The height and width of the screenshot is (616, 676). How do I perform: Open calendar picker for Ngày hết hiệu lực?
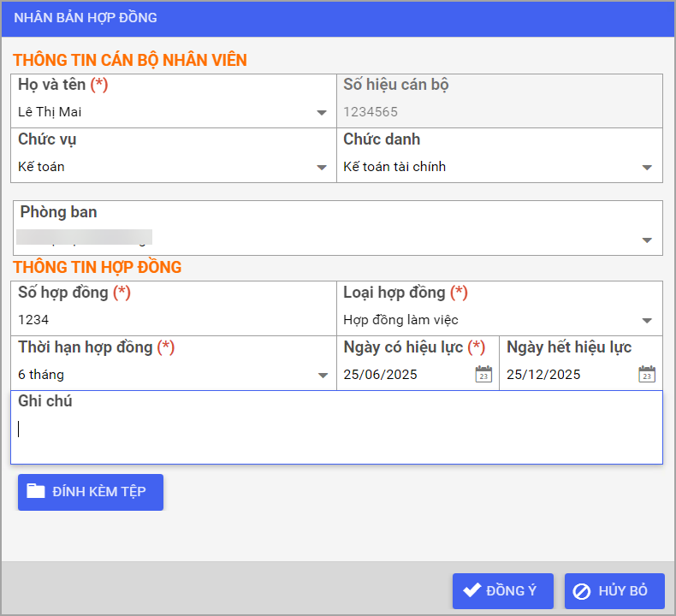647,374
